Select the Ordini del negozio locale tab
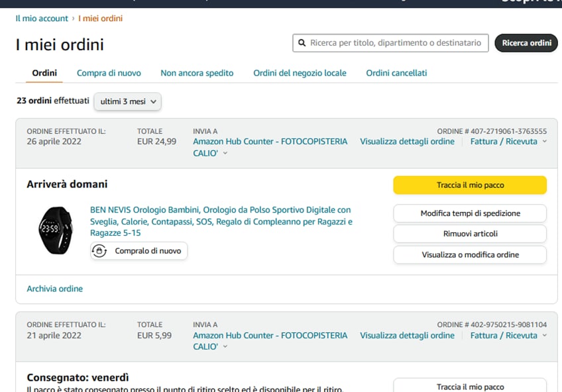 [300, 73]
